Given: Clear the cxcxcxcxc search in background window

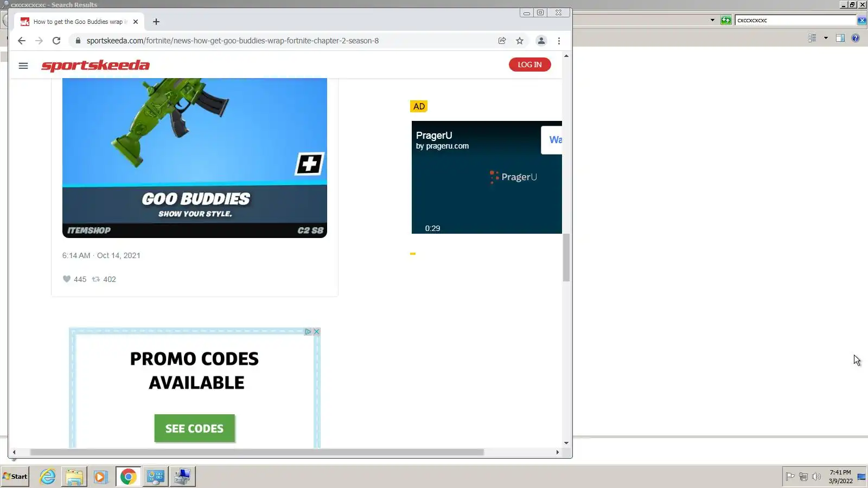Looking at the screenshot, I should 862,20.
